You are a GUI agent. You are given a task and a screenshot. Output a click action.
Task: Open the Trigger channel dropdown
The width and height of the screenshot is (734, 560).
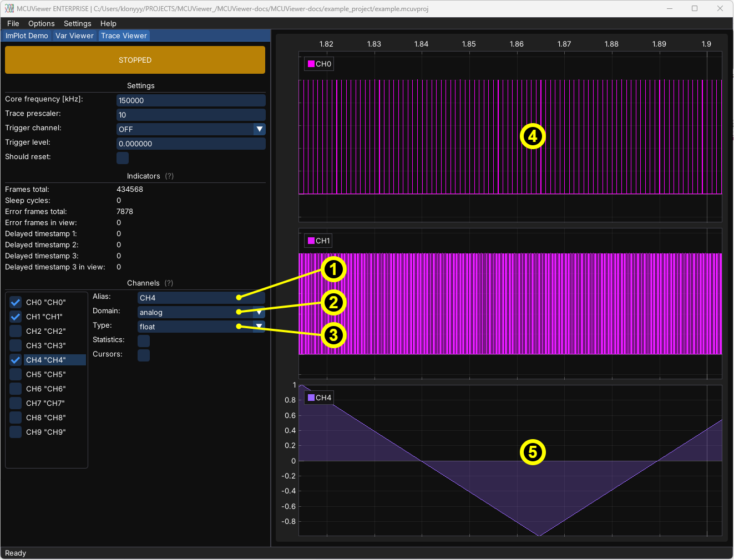(x=259, y=129)
